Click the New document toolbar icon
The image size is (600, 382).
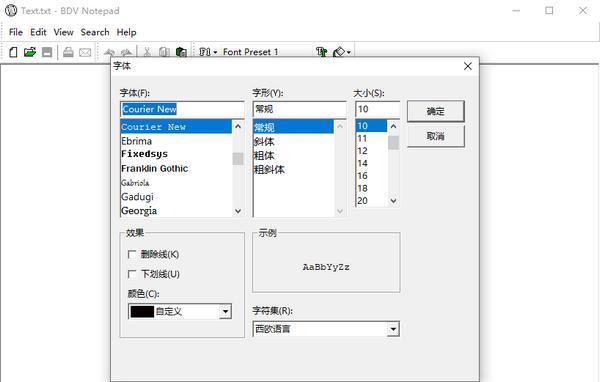click(x=13, y=52)
